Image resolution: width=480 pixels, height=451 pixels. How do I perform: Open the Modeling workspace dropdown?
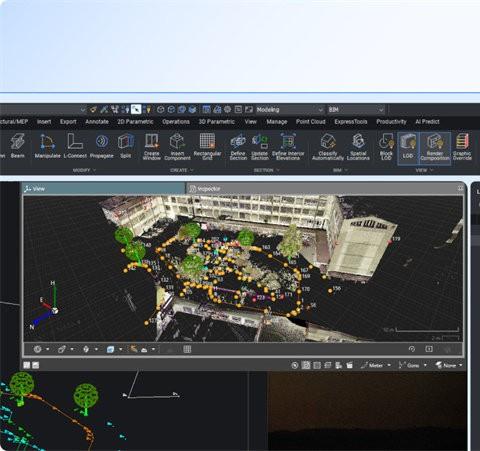(x=289, y=109)
